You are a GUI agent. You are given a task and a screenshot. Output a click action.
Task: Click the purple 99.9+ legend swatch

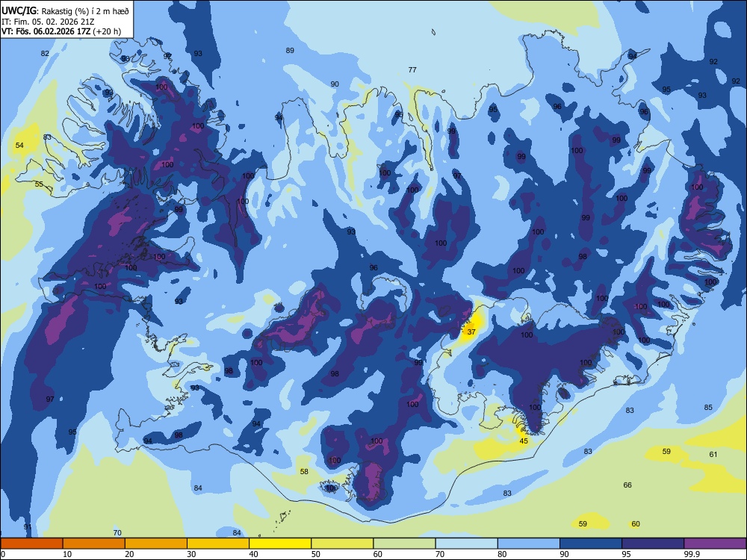(715, 544)
